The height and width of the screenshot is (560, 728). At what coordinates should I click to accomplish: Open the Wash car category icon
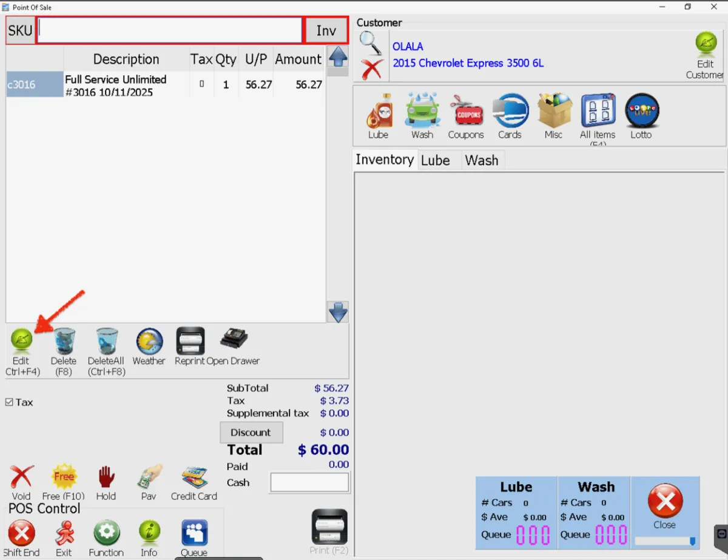(422, 110)
